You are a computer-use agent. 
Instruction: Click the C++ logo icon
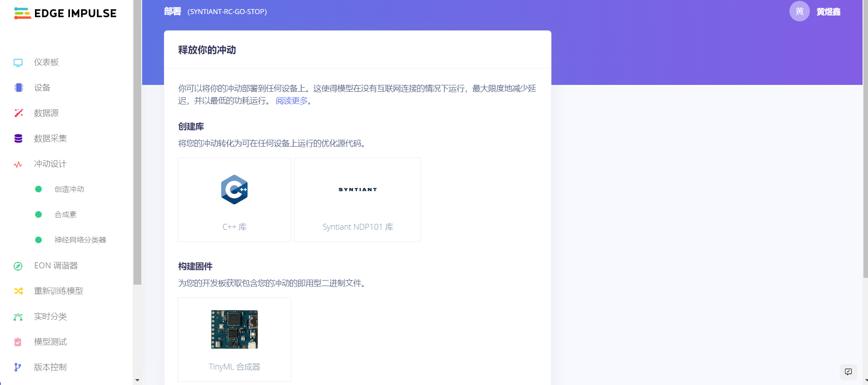[x=234, y=190]
